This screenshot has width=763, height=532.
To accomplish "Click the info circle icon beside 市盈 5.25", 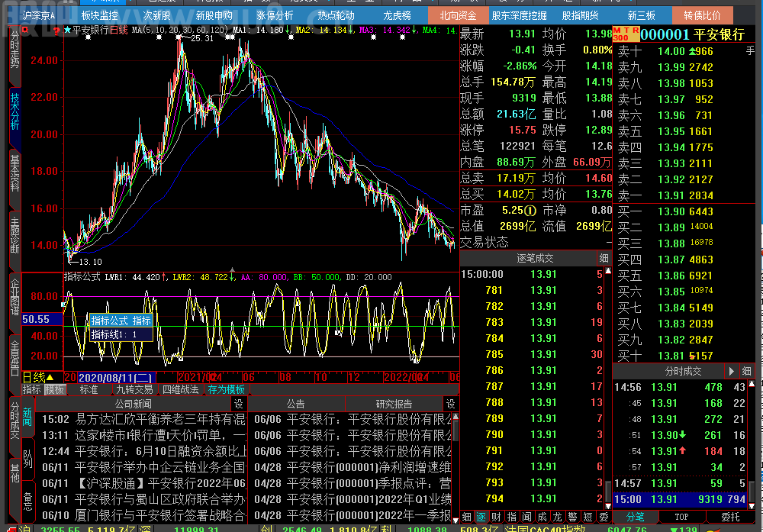I will pos(530,211).
